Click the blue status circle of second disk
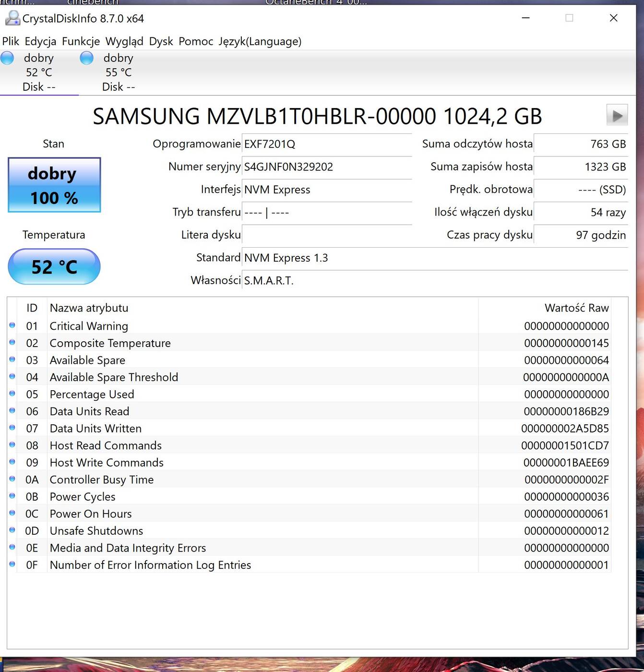Screen dimensions: 644x672 87,58
